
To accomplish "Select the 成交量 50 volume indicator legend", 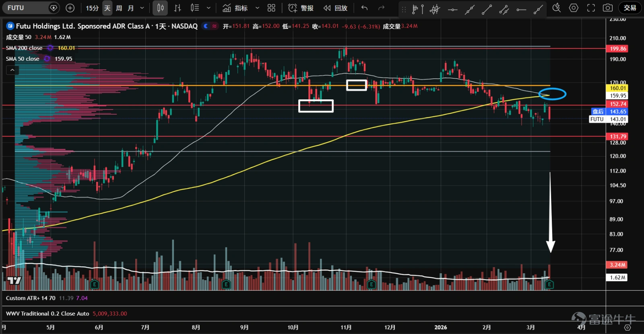I will tap(19, 37).
